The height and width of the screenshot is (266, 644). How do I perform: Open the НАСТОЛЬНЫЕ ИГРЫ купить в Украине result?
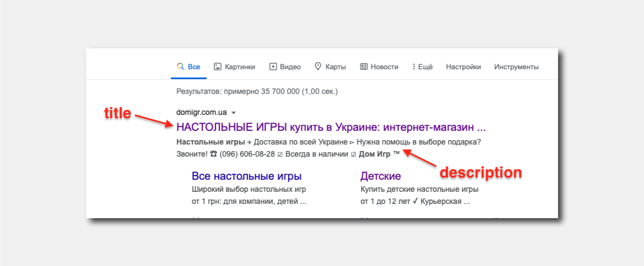331,127
